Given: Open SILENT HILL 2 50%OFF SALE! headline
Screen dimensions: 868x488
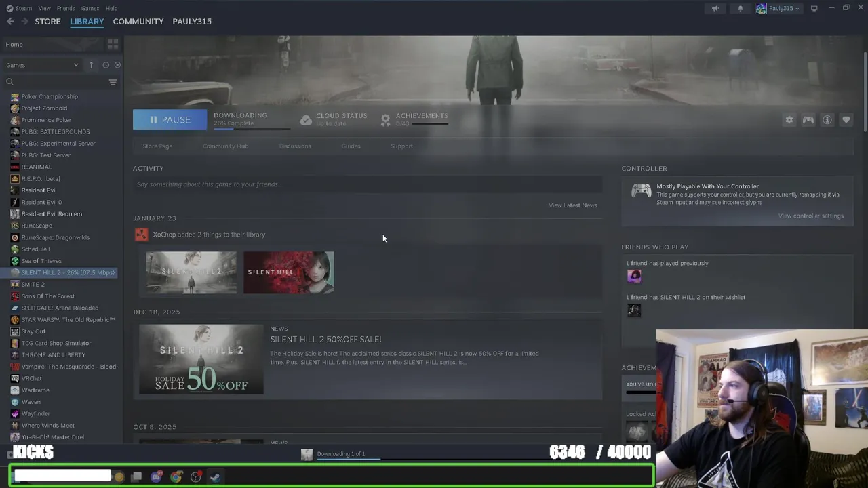Looking at the screenshot, I should pos(325,339).
